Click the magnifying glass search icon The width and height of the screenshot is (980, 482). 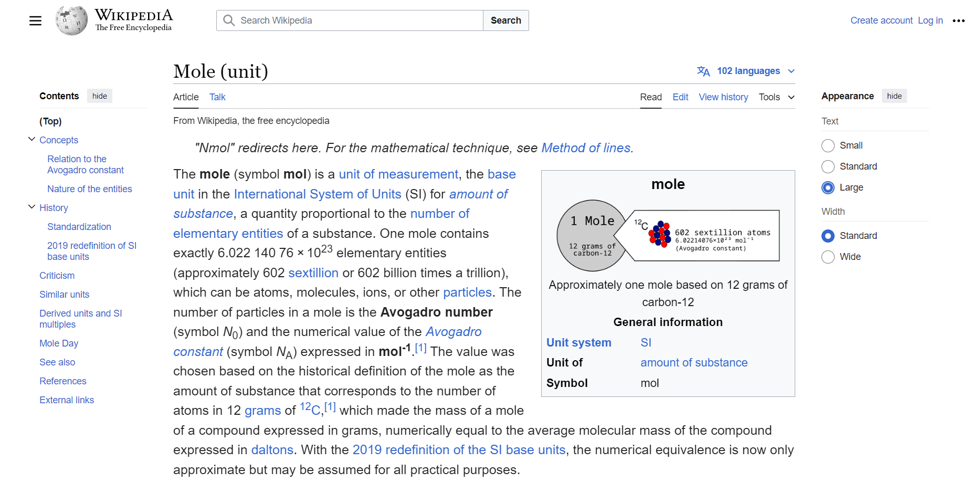tap(229, 20)
